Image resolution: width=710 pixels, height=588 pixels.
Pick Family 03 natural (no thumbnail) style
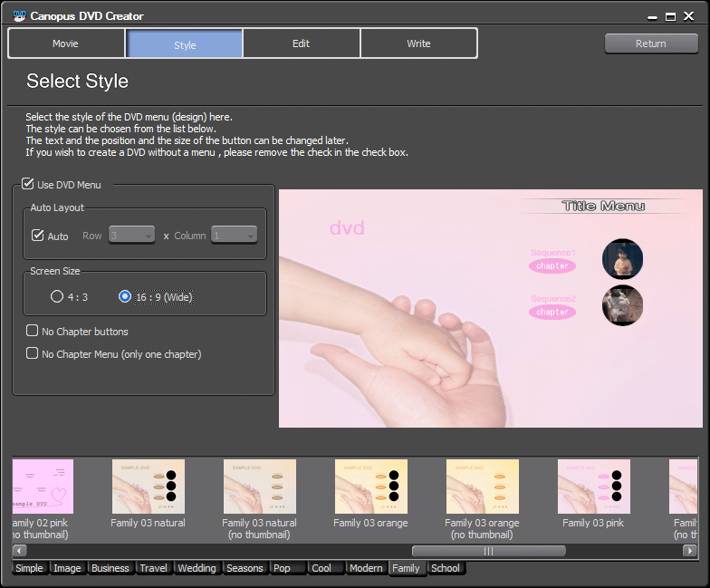click(259, 487)
